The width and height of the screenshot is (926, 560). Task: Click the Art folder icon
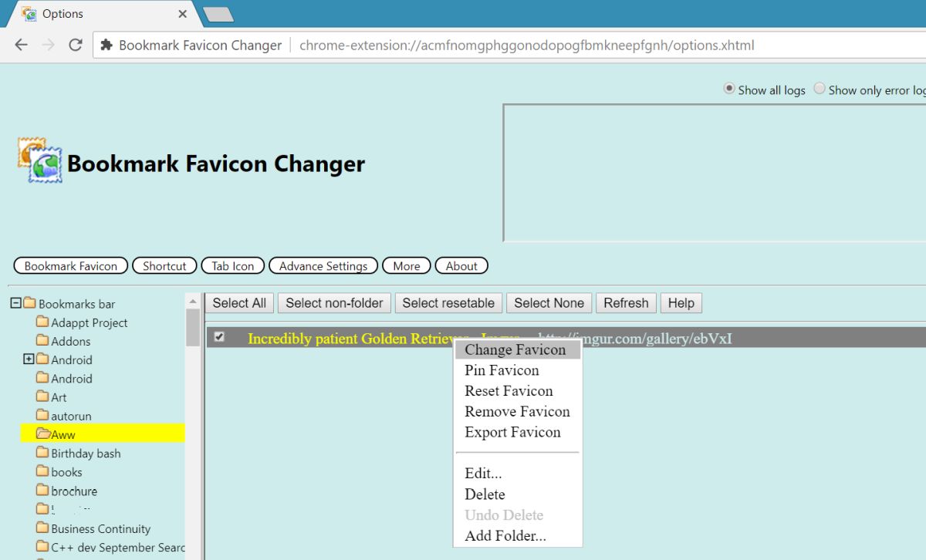coord(42,396)
